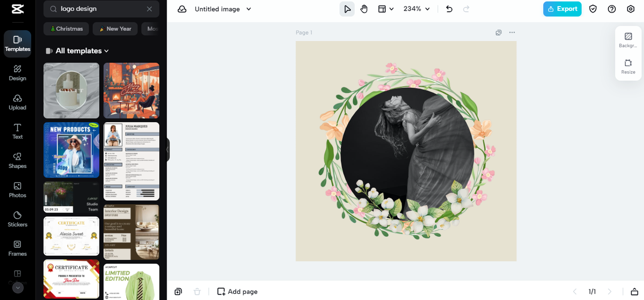
Task: Click duplicate page icon in bottom bar
Action: (x=178, y=291)
